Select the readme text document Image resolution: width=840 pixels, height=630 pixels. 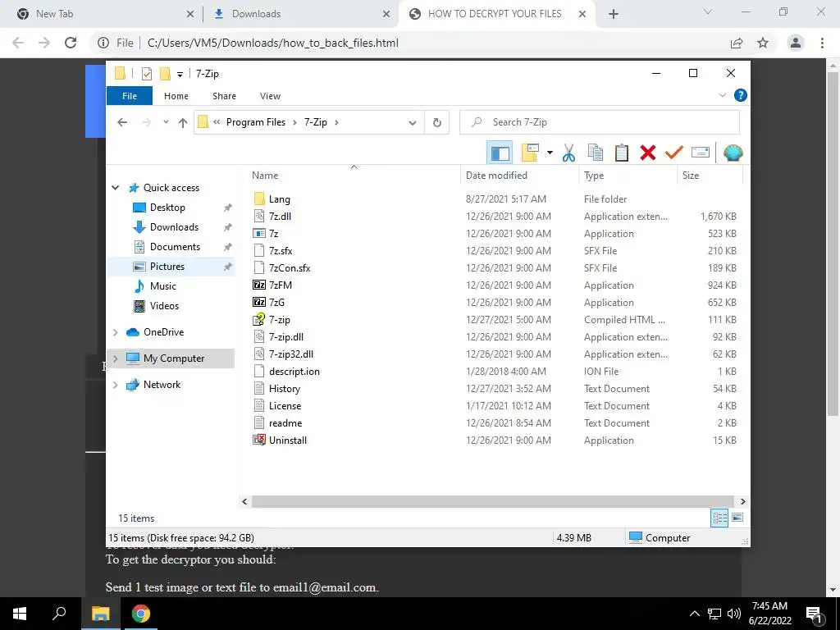click(285, 423)
